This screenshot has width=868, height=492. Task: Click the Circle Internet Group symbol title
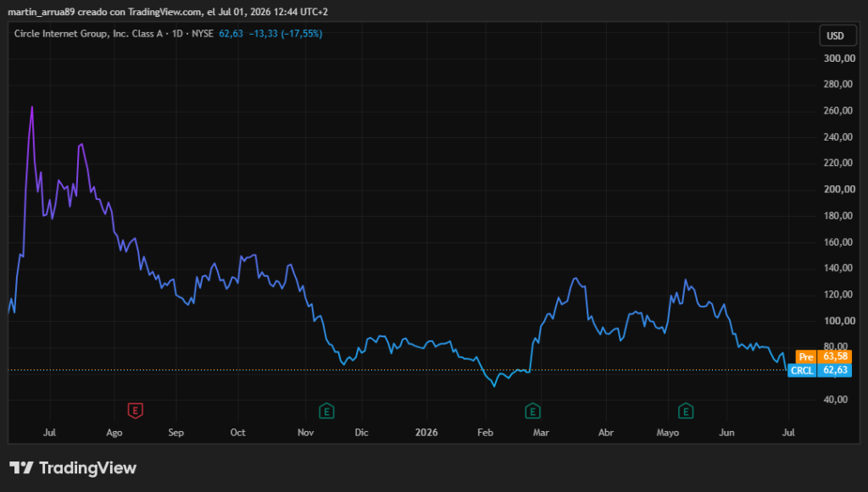pos(88,34)
